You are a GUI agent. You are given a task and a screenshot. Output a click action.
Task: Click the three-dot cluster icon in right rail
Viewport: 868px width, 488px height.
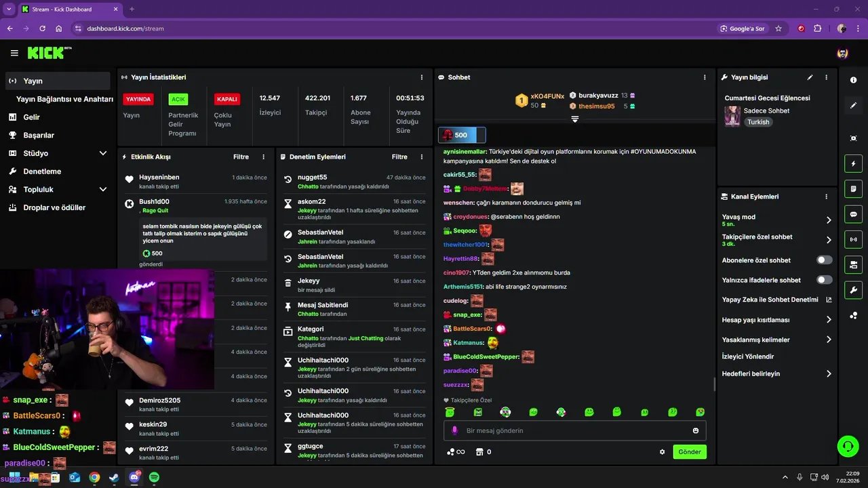click(853, 315)
